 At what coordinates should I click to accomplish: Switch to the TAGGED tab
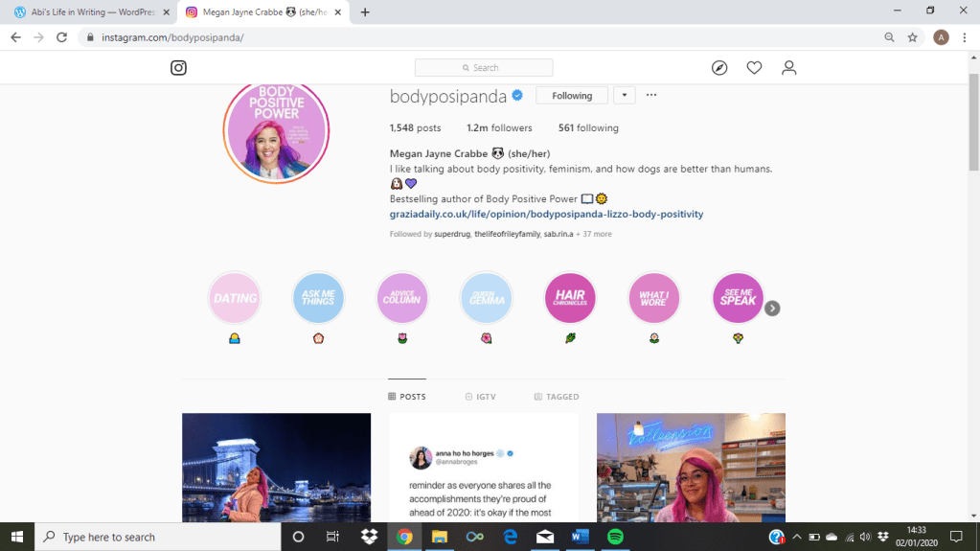tap(557, 397)
